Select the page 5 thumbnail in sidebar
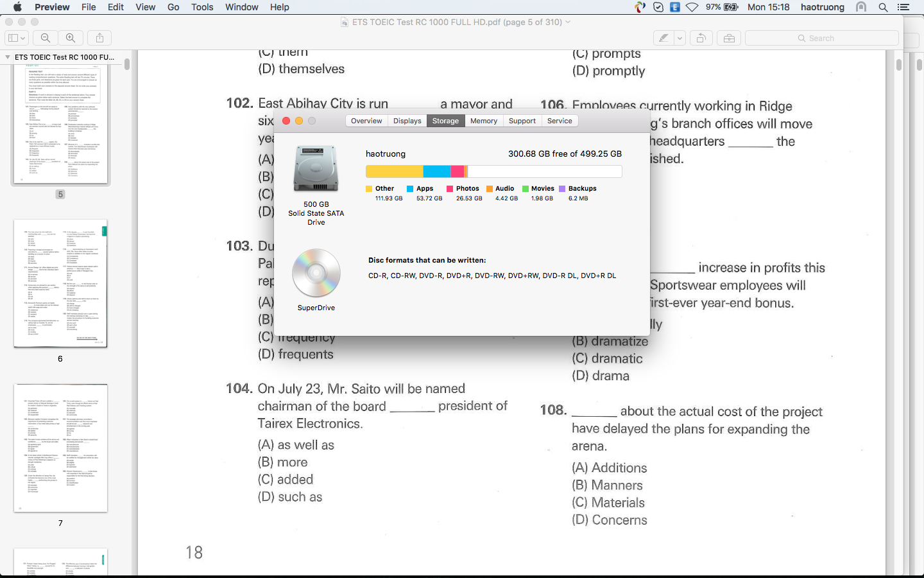This screenshot has width=924, height=578. coord(60,125)
